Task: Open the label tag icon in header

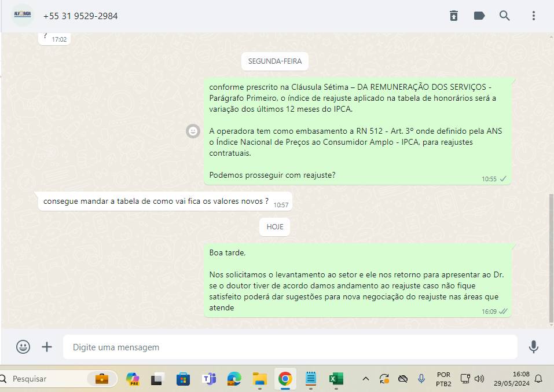Action: click(x=479, y=16)
